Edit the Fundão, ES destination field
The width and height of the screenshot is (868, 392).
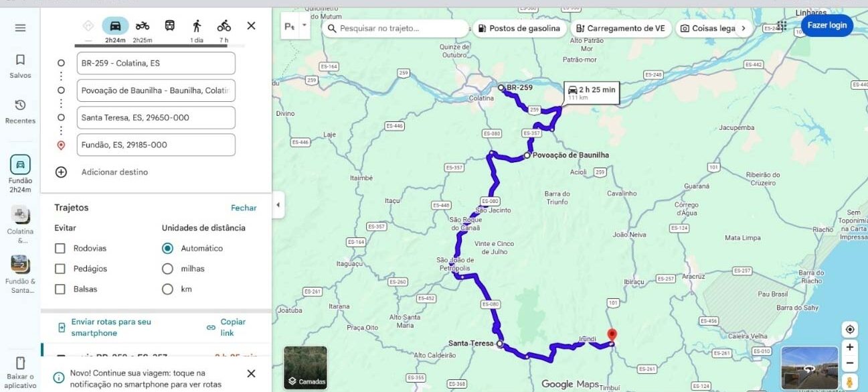156,145
